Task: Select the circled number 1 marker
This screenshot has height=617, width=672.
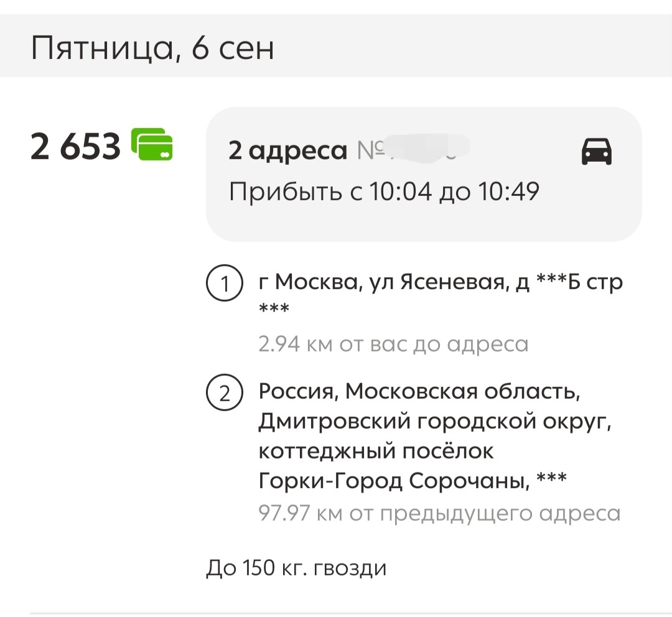Action: coord(225,283)
